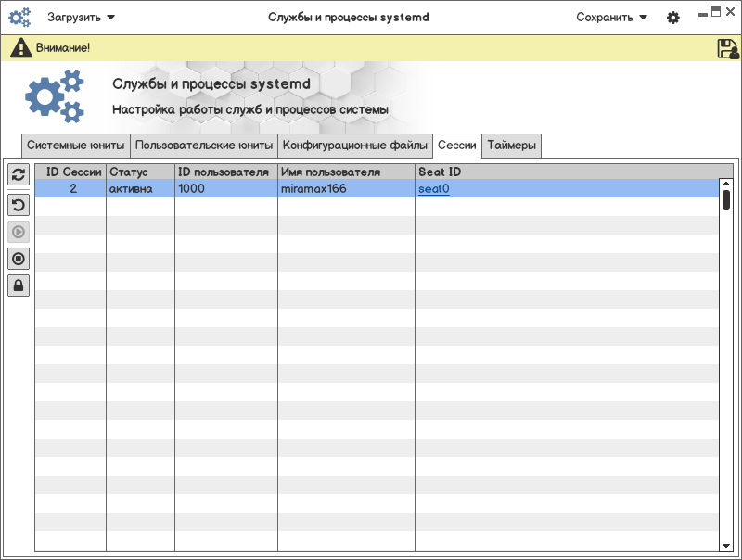
Task: Click the scrollbar down arrow
Action: pyautogui.click(x=726, y=546)
